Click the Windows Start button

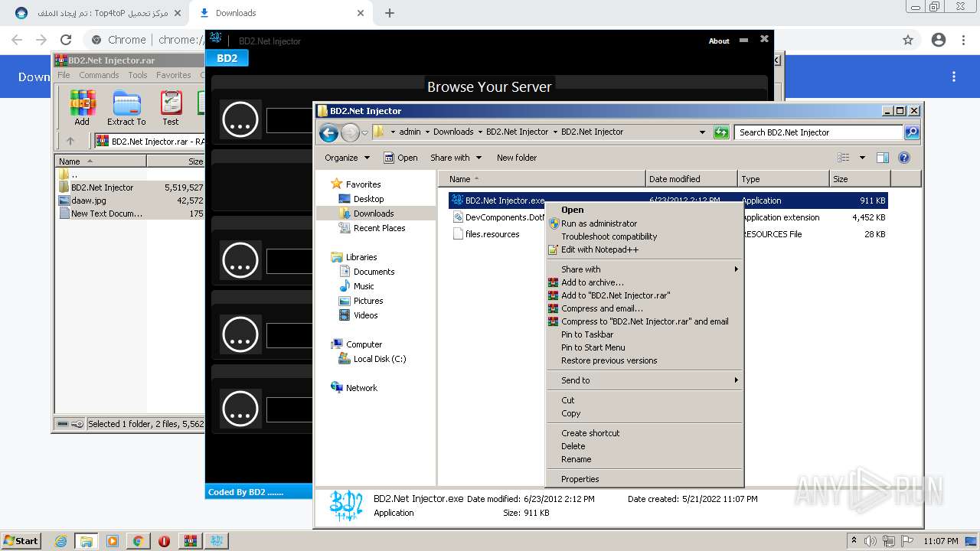pos(21,540)
